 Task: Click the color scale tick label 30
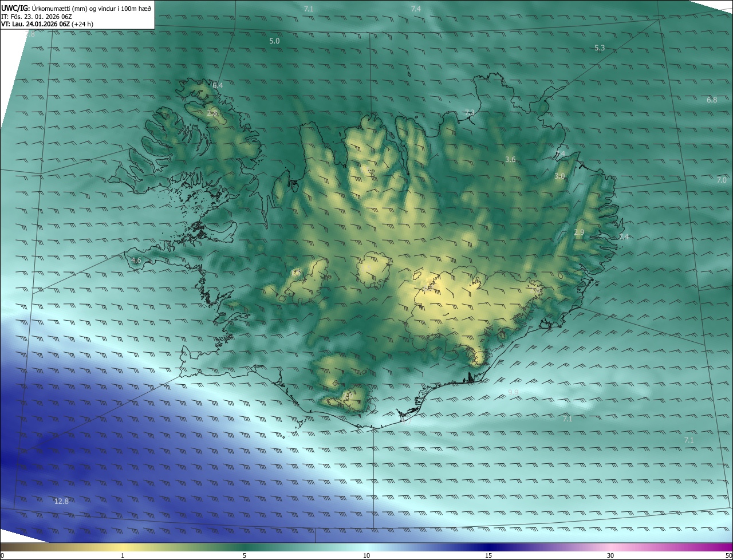(x=610, y=555)
